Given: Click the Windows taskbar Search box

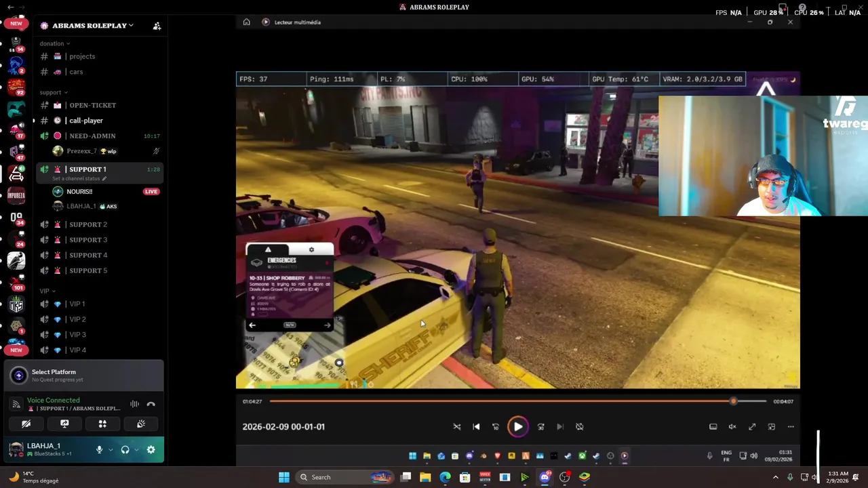Looking at the screenshot, I should (345, 477).
